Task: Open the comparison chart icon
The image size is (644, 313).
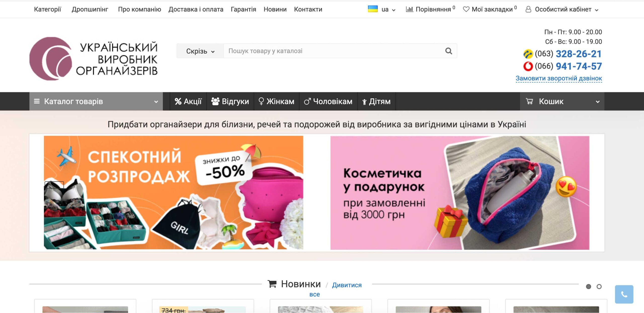Action: coord(409,9)
